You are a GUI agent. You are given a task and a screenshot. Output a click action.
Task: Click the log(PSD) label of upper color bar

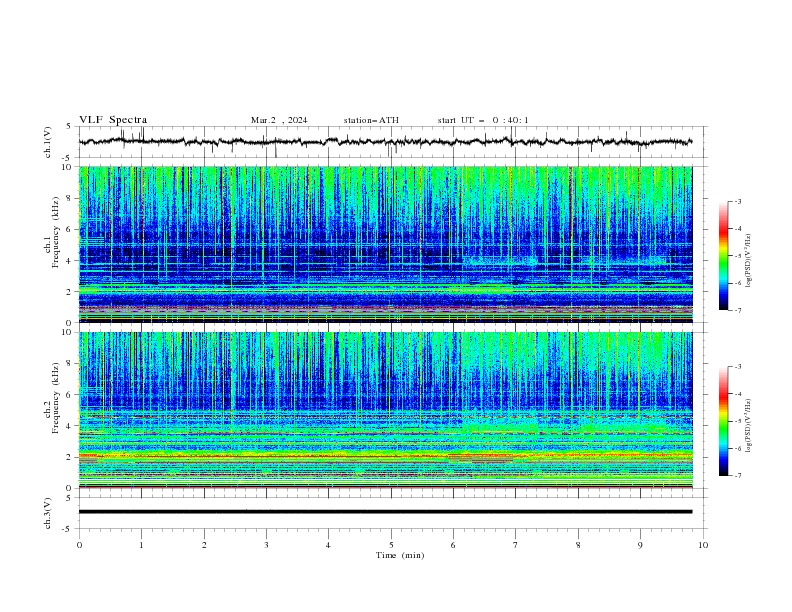click(748, 261)
